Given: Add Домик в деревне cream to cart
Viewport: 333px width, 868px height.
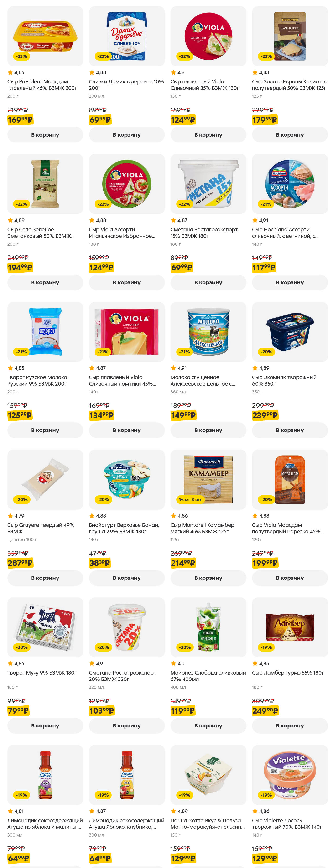Looking at the screenshot, I should pyautogui.click(x=126, y=134).
